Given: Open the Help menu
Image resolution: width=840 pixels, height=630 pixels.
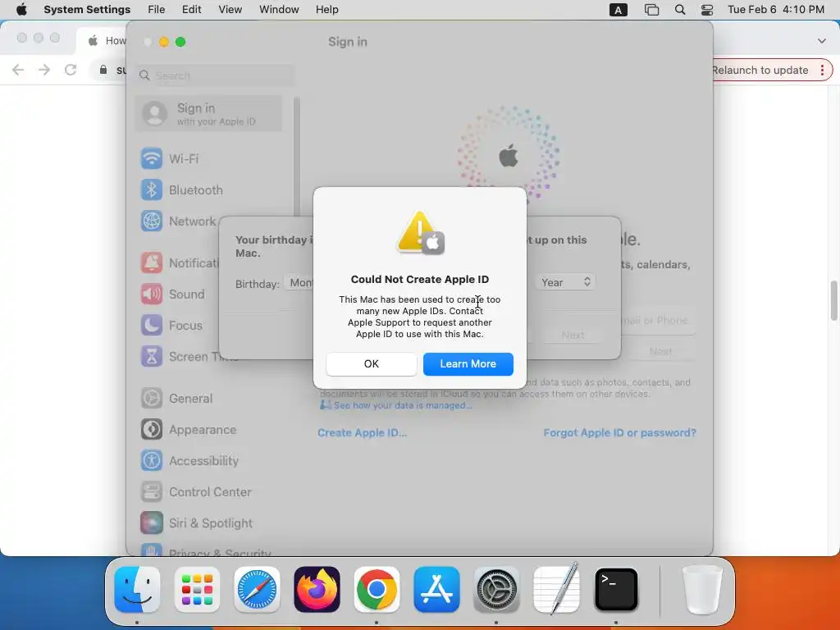Looking at the screenshot, I should click(326, 10).
